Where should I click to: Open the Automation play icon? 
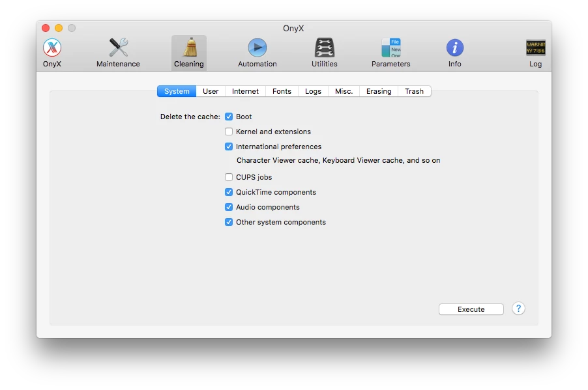click(257, 48)
